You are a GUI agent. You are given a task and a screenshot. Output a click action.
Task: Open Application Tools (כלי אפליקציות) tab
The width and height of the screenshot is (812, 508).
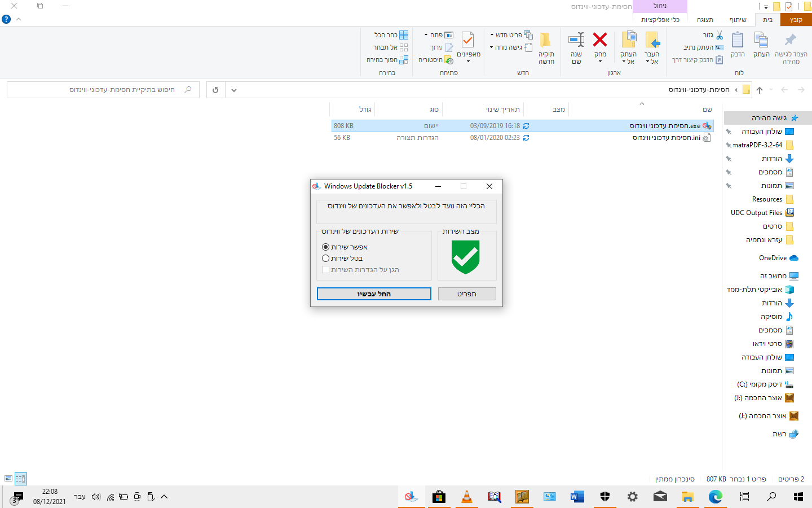tap(660, 19)
